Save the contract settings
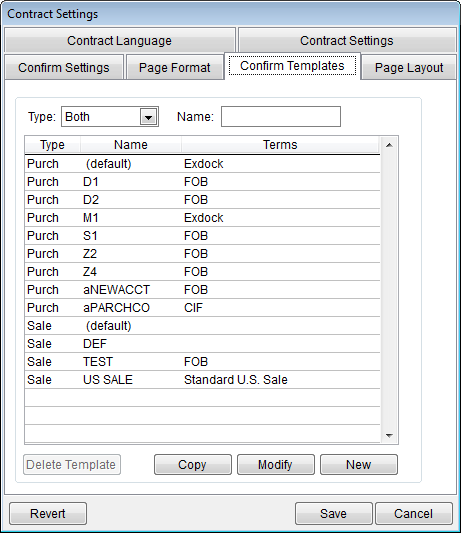The image size is (461, 533). tap(334, 513)
